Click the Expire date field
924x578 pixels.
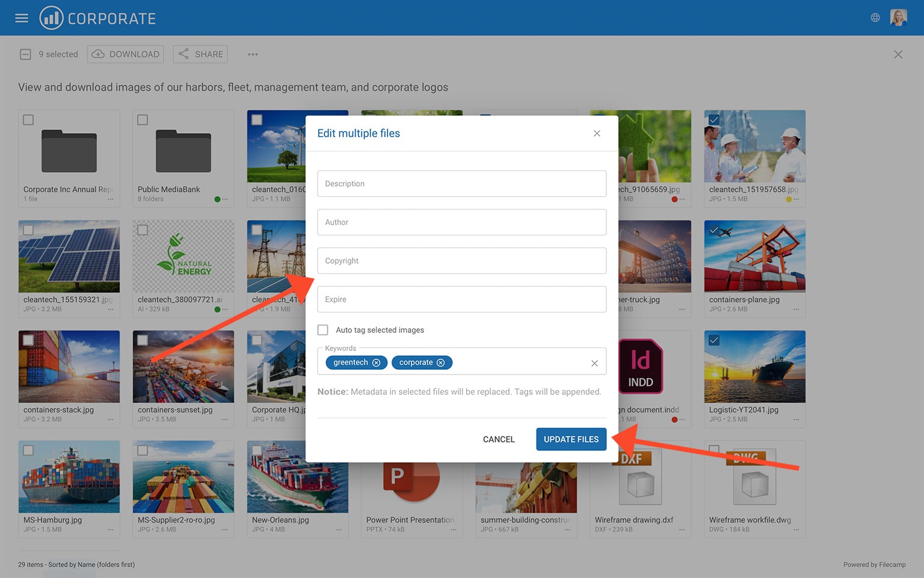coord(461,299)
